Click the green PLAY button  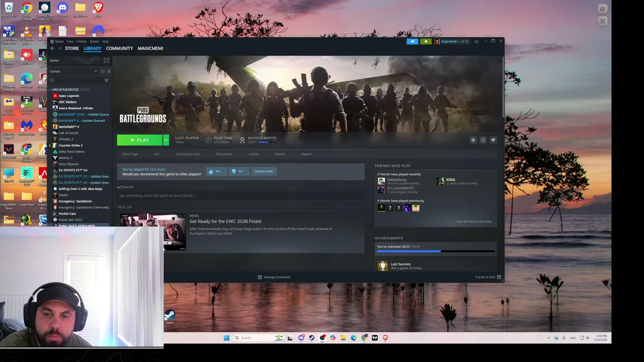140,140
